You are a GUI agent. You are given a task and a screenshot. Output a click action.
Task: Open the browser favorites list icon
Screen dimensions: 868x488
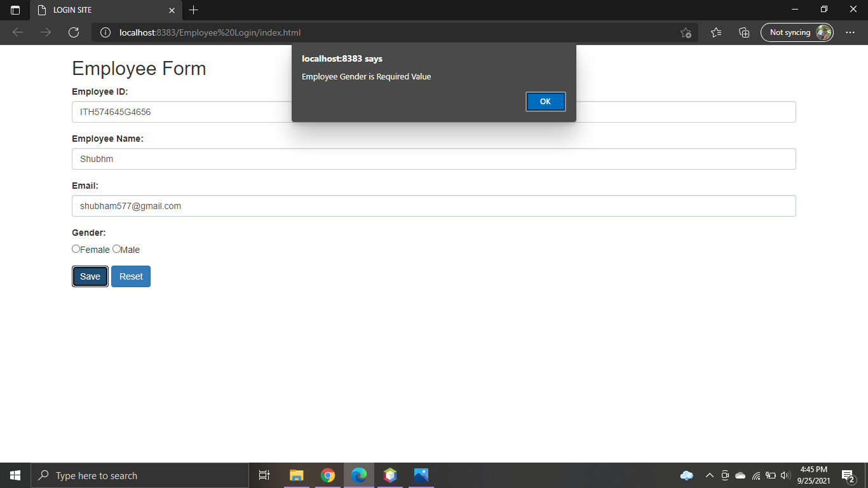pos(716,32)
